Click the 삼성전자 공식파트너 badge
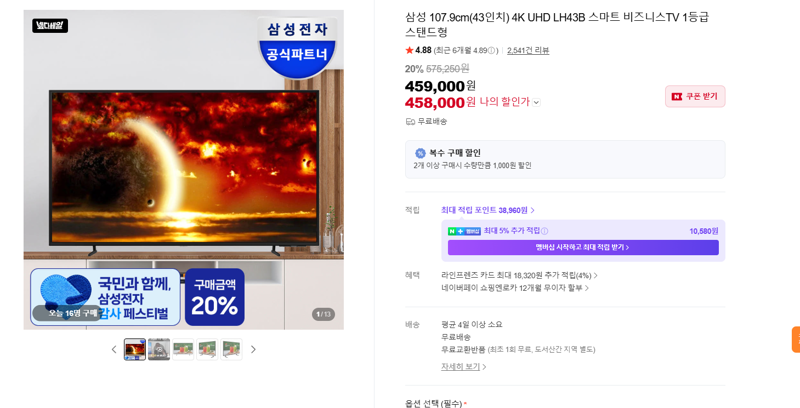The image size is (800, 408). point(297,45)
